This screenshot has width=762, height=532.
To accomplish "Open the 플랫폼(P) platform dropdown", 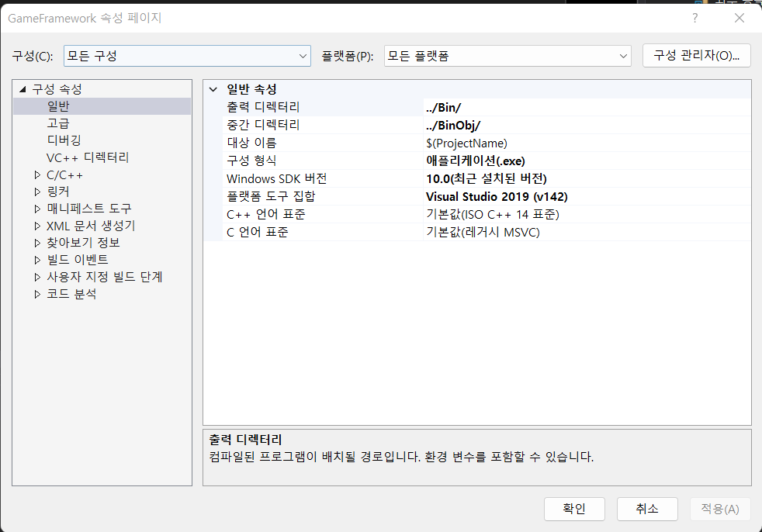I will pos(507,56).
